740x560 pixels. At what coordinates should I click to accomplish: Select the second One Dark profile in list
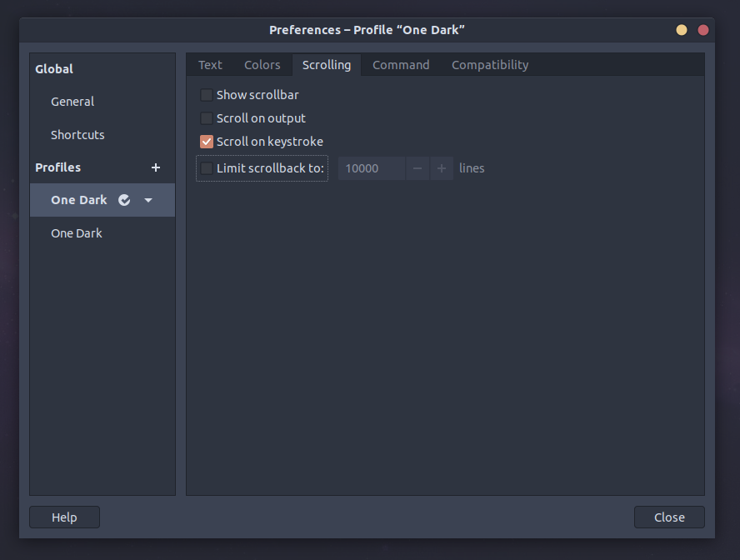click(x=77, y=233)
